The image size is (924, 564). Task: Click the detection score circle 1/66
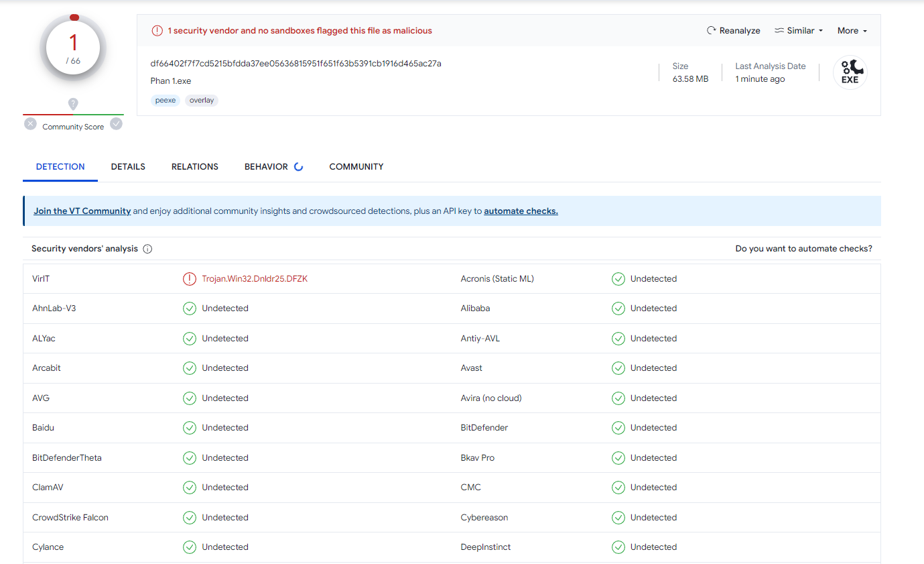click(73, 48)
